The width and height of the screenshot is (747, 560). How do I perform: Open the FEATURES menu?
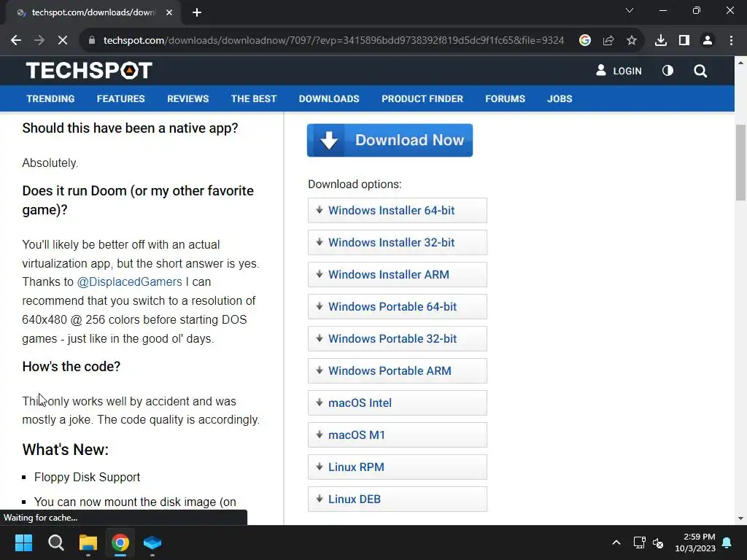click(120, 98)
